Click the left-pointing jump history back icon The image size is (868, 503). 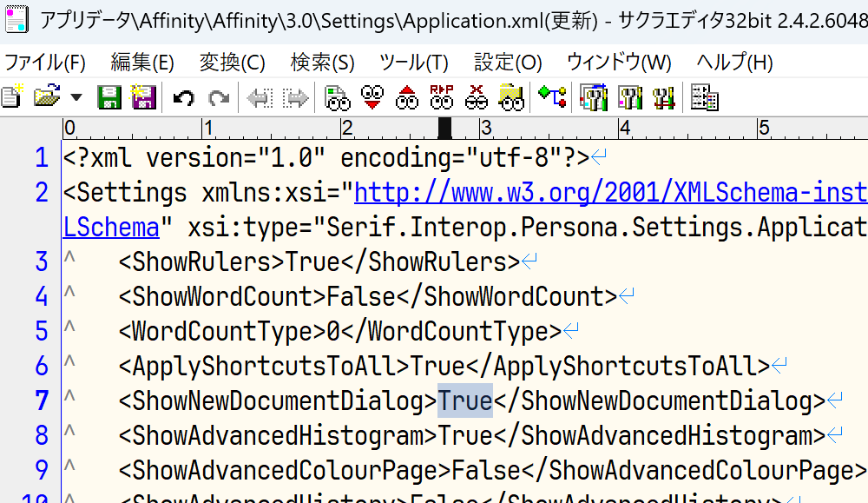point(260,98)
